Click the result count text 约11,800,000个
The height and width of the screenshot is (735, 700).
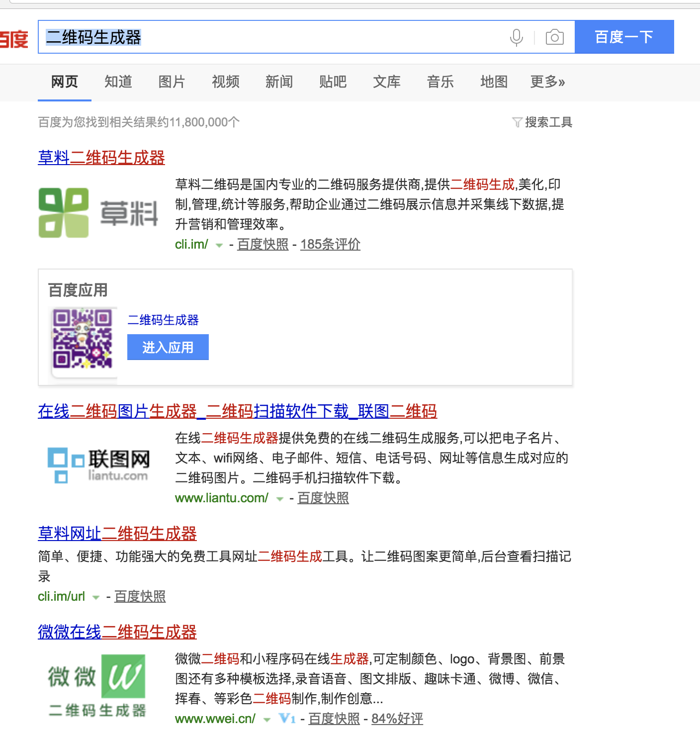point(198,122)
